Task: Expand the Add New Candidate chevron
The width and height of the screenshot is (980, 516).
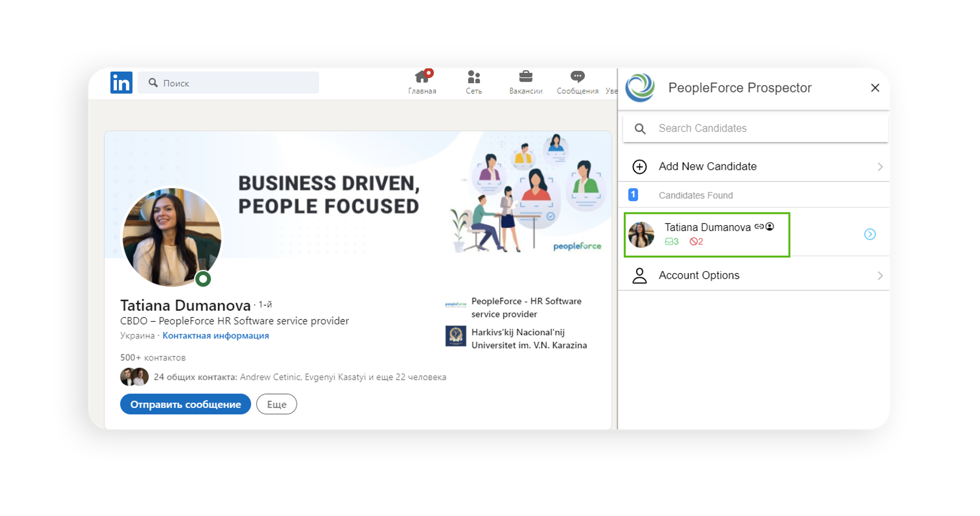Action: coord(880,167)
